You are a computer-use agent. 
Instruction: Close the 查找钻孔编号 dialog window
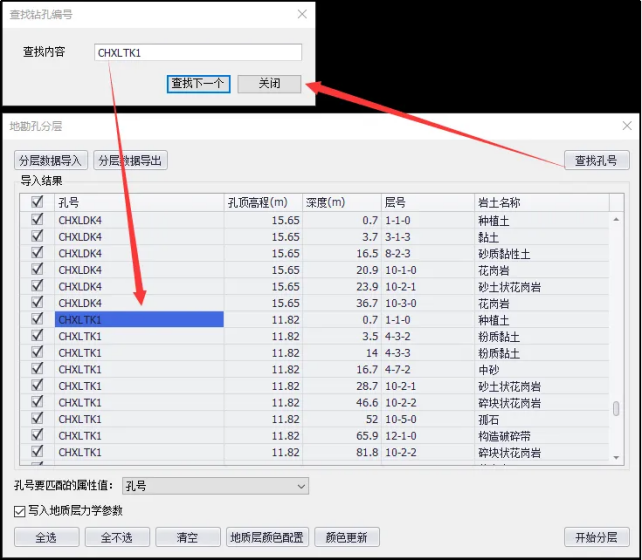pos(302,14)
